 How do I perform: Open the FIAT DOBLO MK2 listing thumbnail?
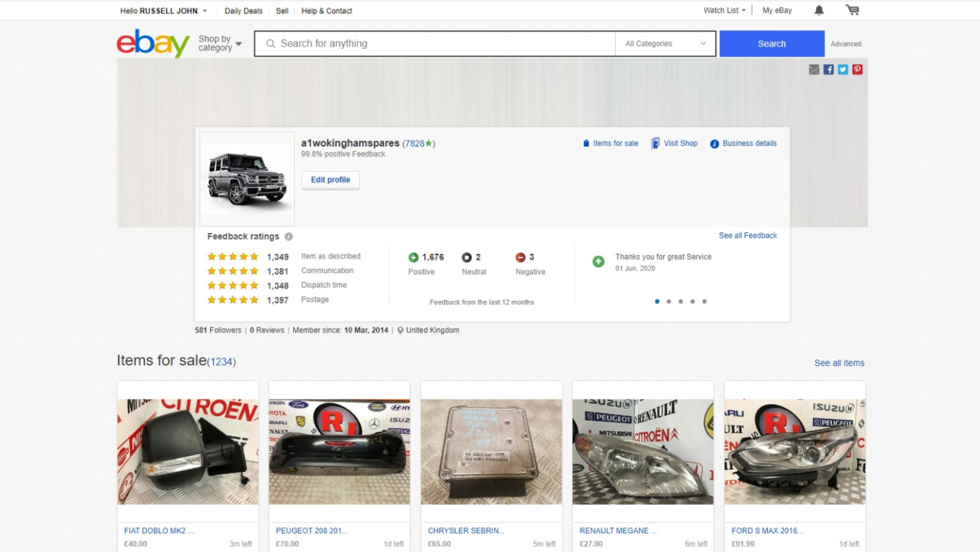(x=187, y=451)
